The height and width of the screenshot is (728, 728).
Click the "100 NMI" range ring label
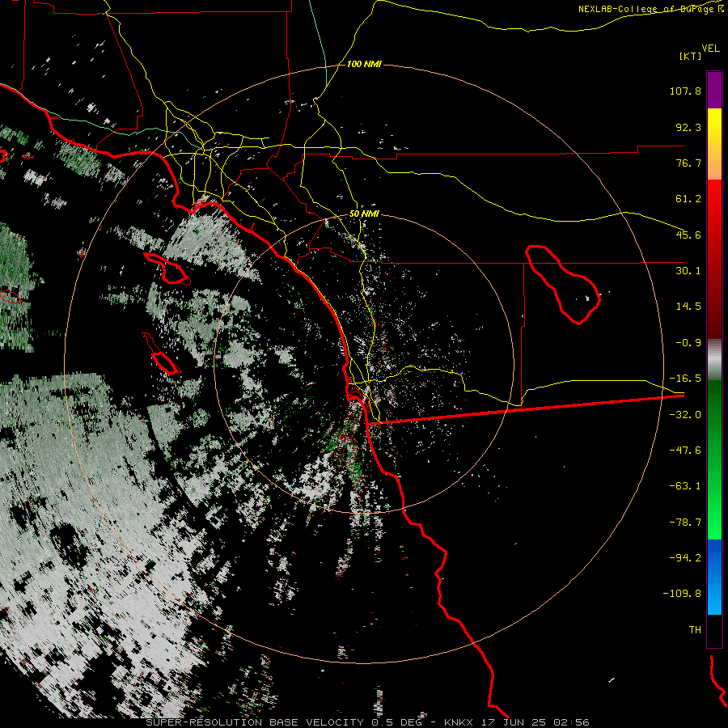tap(364, 64)
